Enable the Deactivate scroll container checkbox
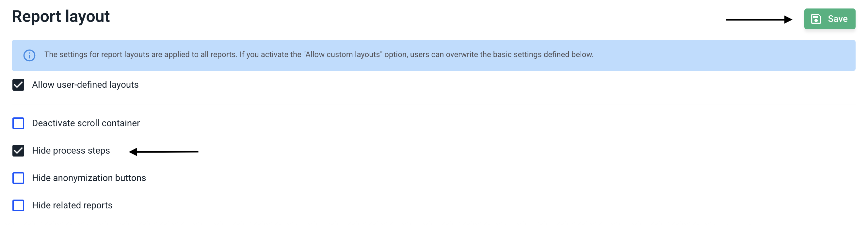 coord(18,123)
